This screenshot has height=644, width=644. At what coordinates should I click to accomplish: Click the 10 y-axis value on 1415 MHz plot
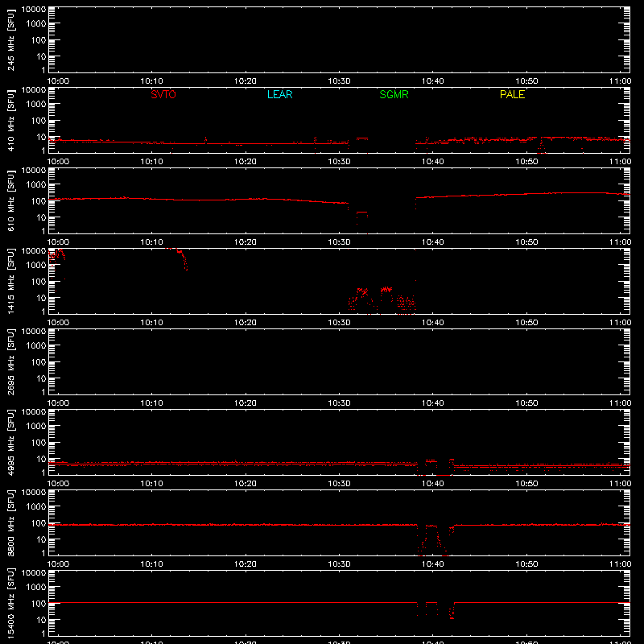pos(42,298)
